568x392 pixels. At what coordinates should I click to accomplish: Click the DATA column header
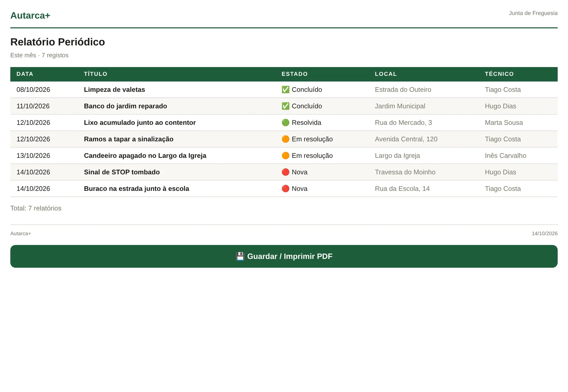click(25, 74)
